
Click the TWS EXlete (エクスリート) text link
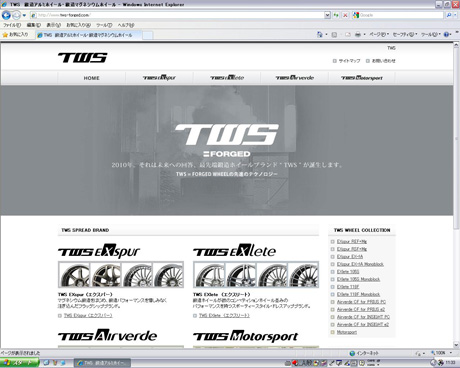224,315
